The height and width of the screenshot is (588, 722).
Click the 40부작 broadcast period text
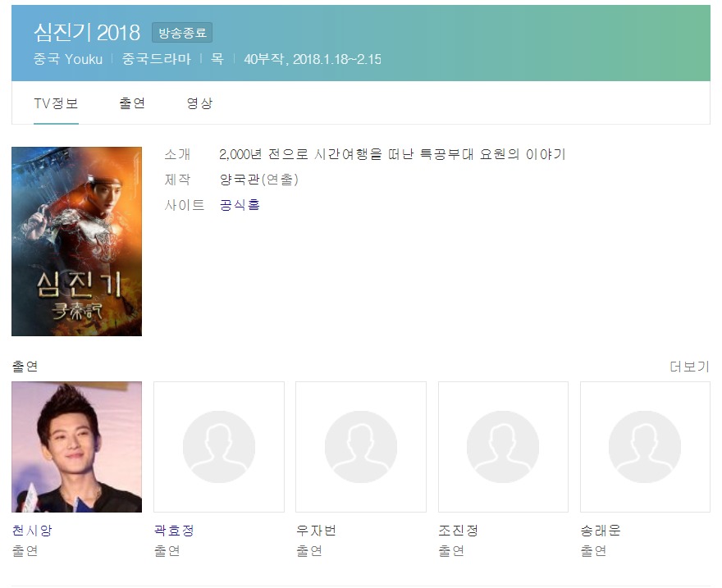pyautogui.click(x=313, y=59)
